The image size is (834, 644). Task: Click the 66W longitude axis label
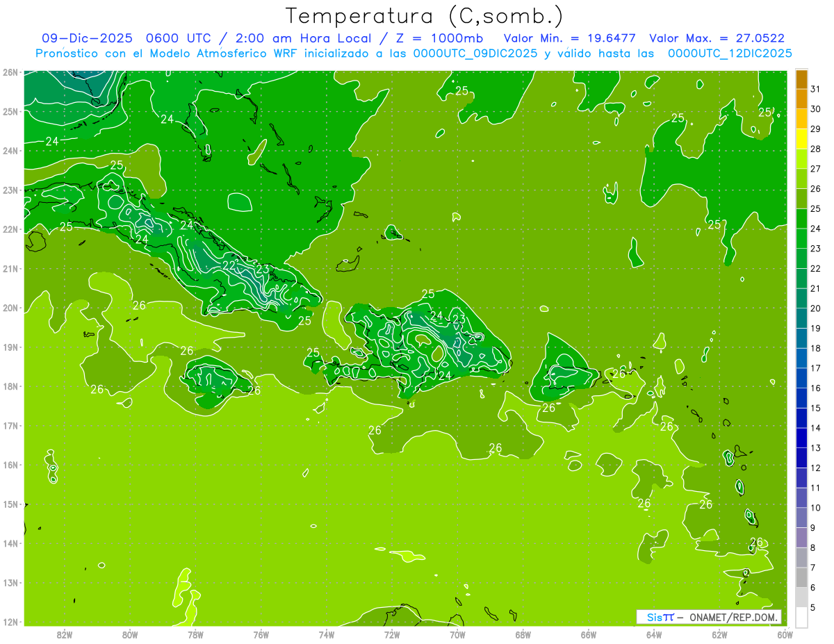point(588,634)
